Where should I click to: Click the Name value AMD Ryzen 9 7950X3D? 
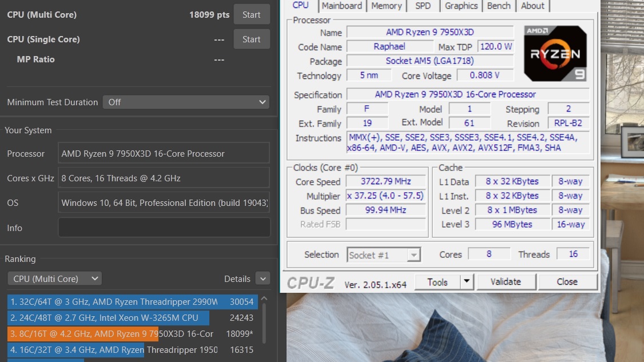(x=430, y=32)
